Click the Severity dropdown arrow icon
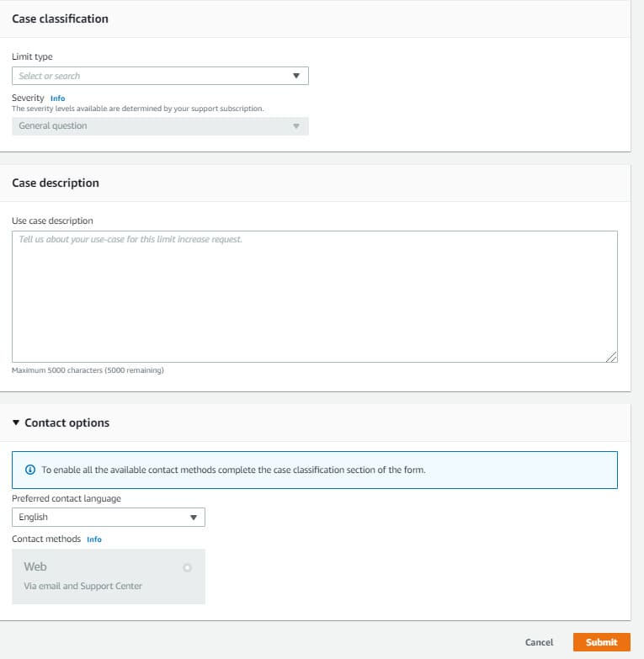Image resolution: width=644 pixels, height=659 pixels. (x=296, y=126)
